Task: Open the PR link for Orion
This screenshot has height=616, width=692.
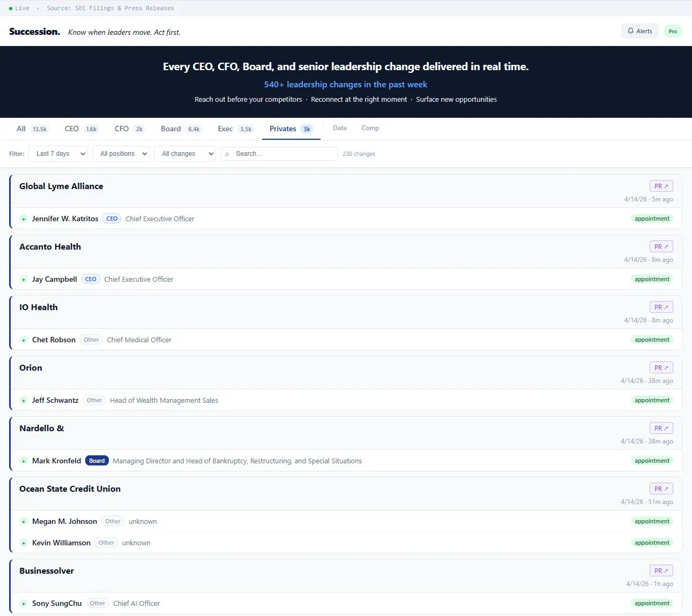Action: (x=661, y=367)
